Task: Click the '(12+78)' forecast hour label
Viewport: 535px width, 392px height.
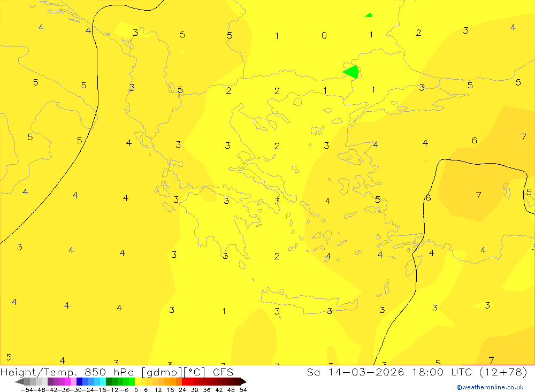Action: [x=503, y=372]
